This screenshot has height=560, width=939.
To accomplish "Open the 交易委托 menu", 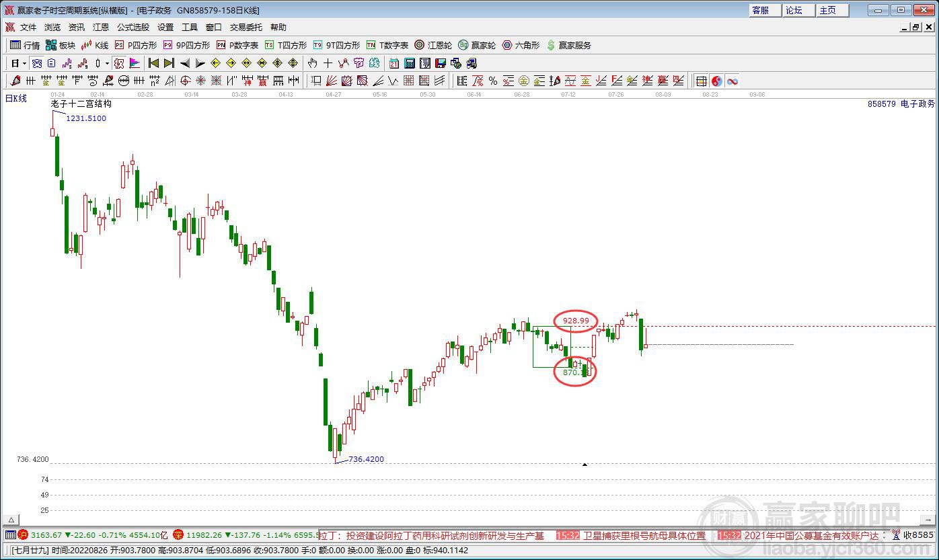I will click(246, 27).
